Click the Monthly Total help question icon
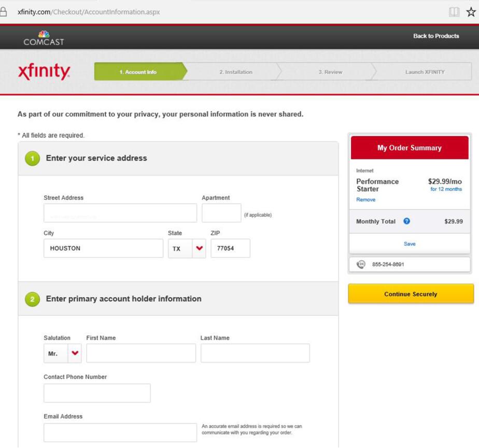 pos(406,221)
